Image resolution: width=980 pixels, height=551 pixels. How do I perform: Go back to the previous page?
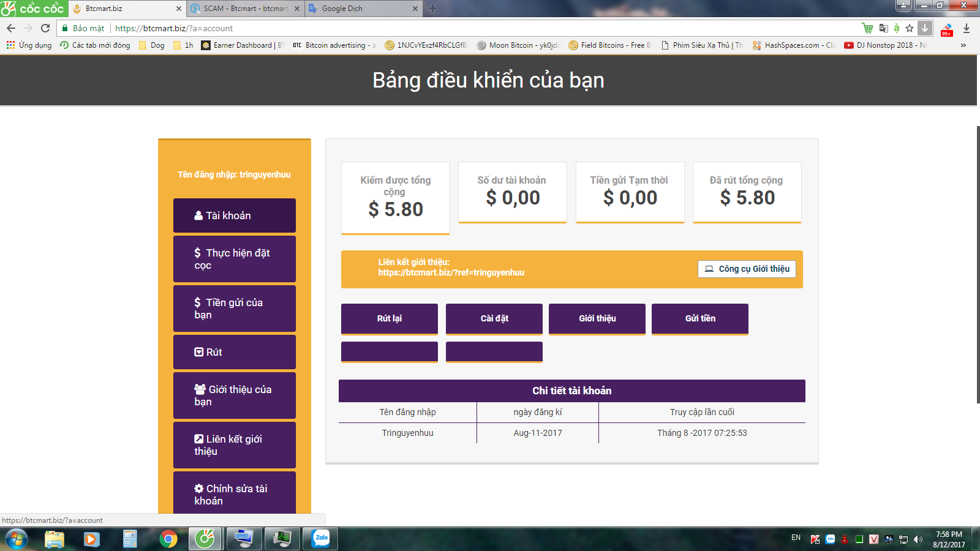pos(11,28)
